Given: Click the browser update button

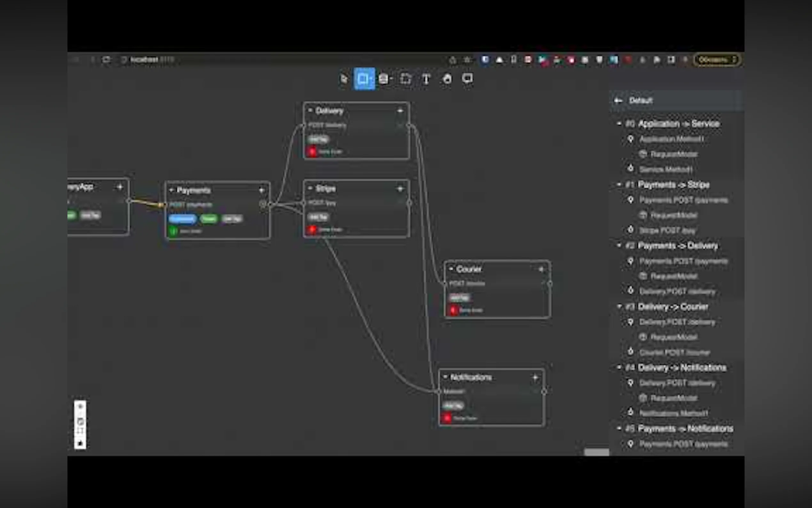Looking at the screenshot, I should (717, 60).
